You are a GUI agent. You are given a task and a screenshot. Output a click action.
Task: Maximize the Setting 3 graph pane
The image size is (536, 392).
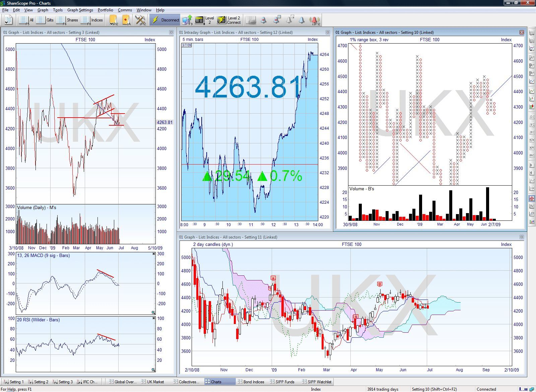(x=171, y=32)
